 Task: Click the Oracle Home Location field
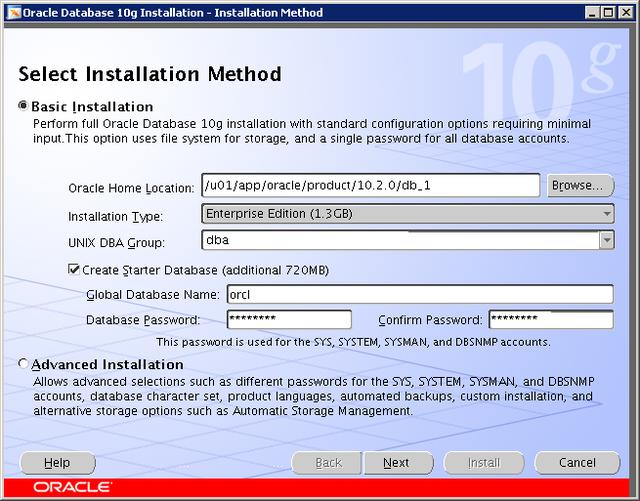(371, 185)
